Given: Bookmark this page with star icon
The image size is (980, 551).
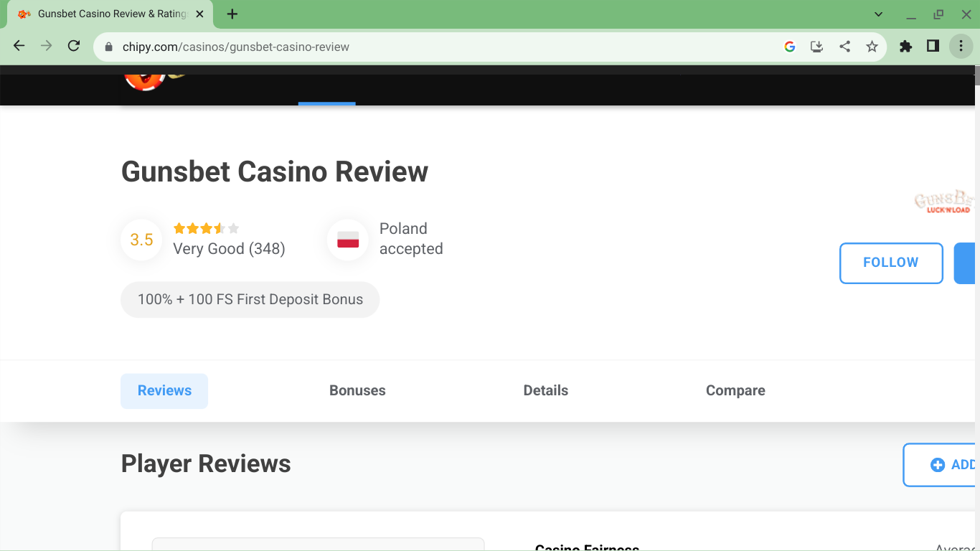Looking at the screenshot, I should click(x=872, y=47).
